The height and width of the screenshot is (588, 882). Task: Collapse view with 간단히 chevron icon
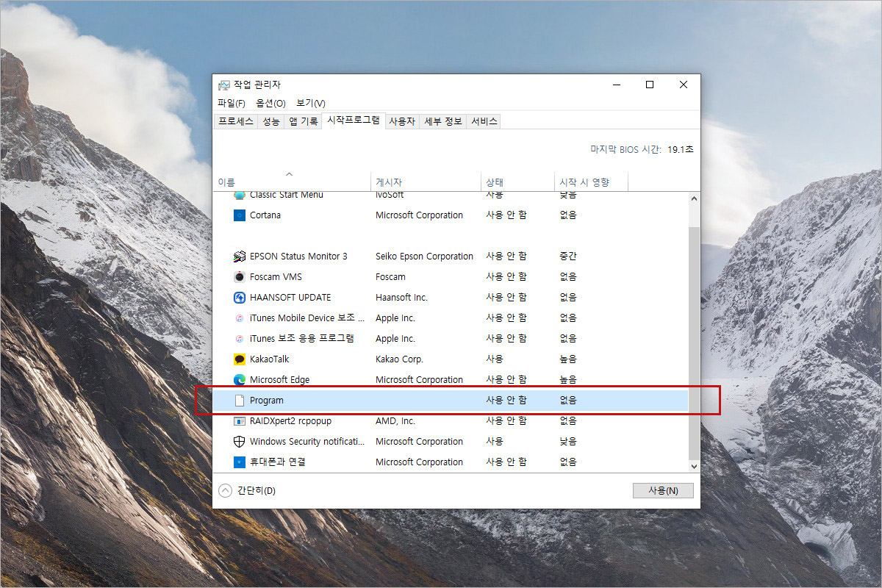(225, 490)
